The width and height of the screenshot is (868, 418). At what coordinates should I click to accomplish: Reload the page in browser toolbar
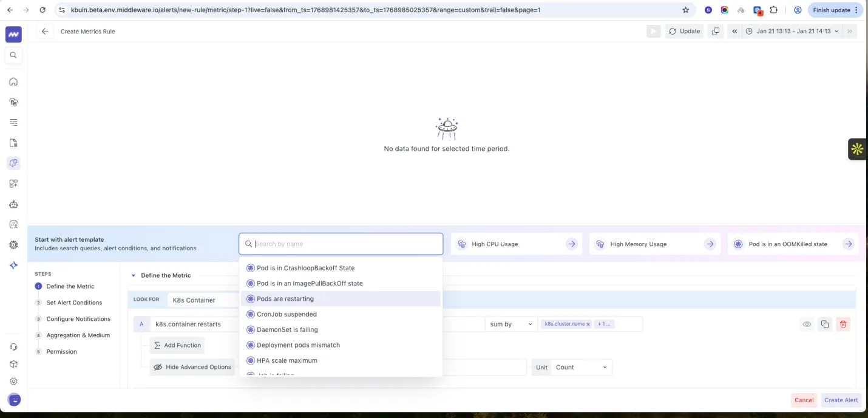pyautogui.click(x=42, y=10)
